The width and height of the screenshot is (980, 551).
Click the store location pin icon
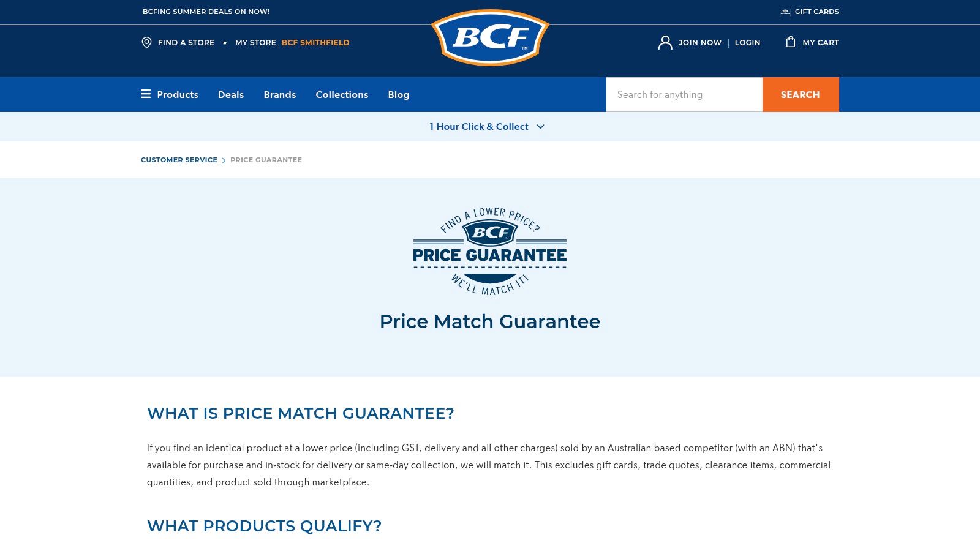coord(146,42)
